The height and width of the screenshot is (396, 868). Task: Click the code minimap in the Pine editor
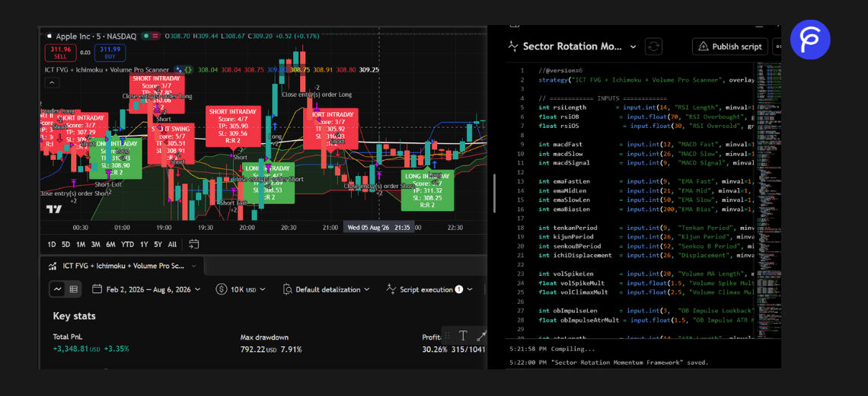[768, 200]
